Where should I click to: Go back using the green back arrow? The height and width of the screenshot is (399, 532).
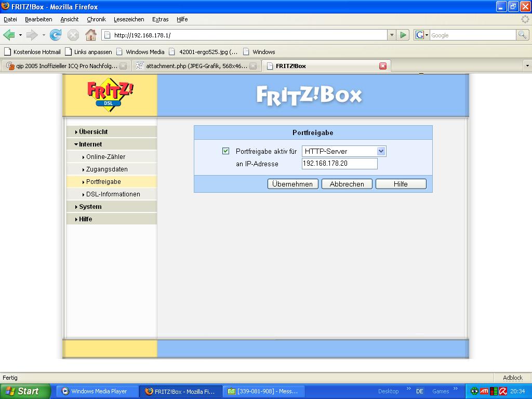(9, 35)
